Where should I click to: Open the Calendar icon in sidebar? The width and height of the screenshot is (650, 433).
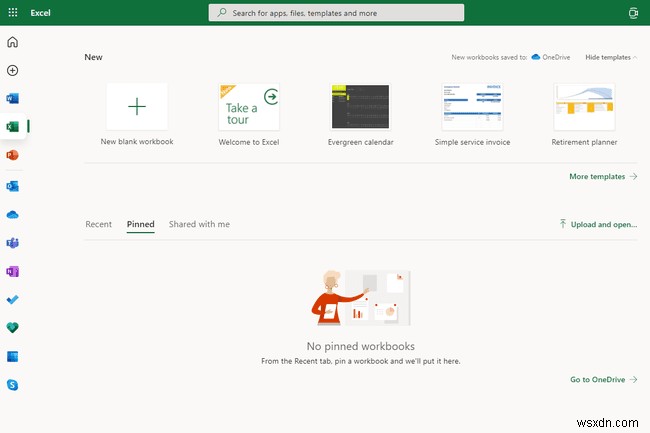tap(12, 356)
